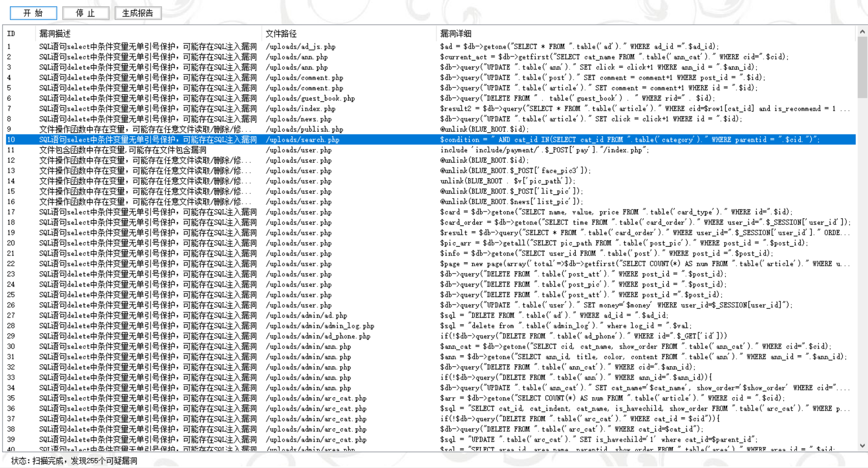The width and height of the screenshot is (868, 468).
Task: Click the 生成报告 generate report button
Action: click(138, 13)
